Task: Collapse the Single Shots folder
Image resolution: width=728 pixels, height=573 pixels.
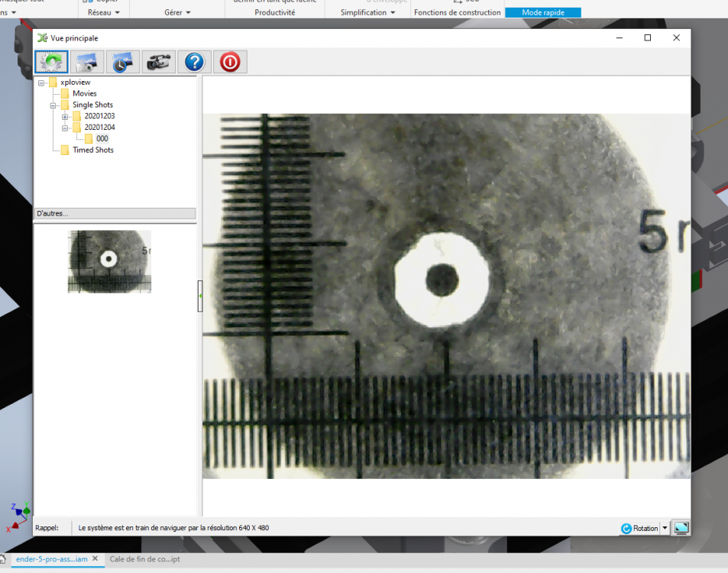Action: 53,105
